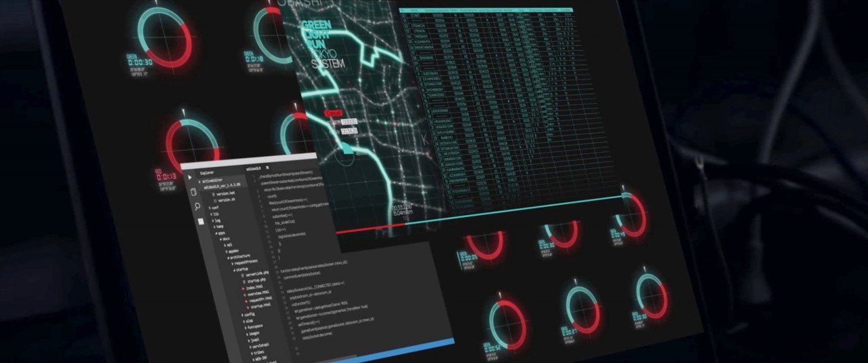Click the 0:01:18 GREEN timer readout
The height and width of the screenshot is (363, 868).
tap(254, 59)
